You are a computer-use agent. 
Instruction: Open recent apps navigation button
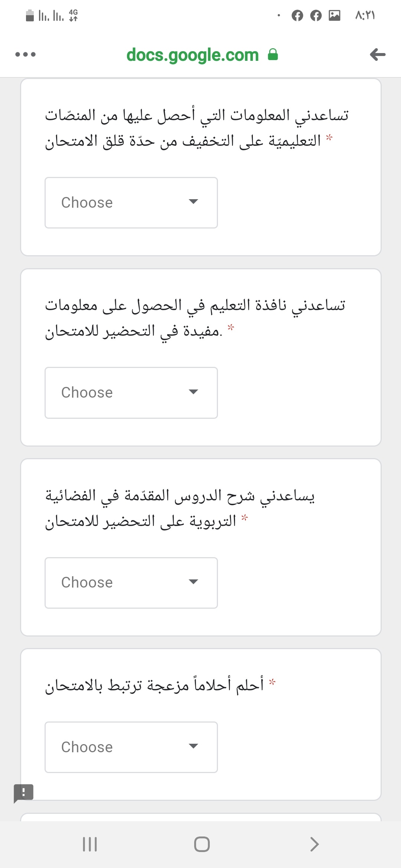click(90, 844)
